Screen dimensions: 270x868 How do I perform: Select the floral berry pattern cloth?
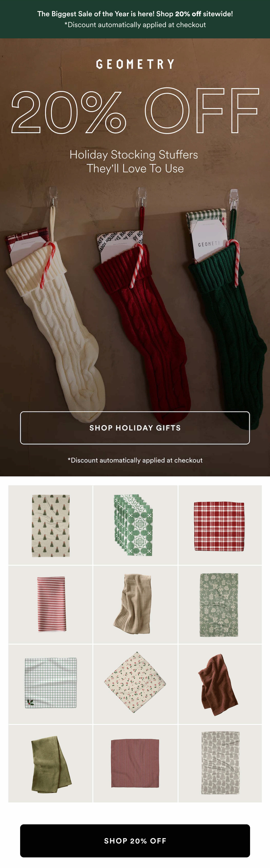point(135,684)
